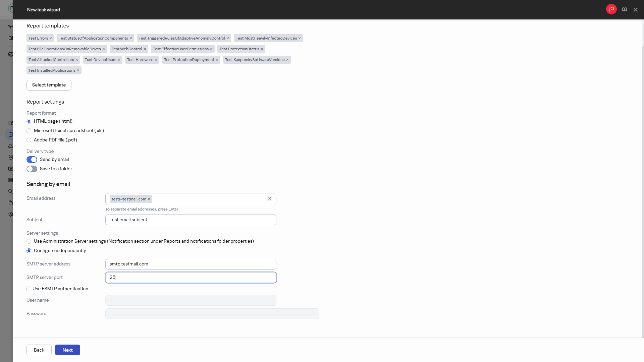Choose Configure independently option
The width and height of the screenshot is (644, 362).
pyautogui.click(x=29, y=251)
